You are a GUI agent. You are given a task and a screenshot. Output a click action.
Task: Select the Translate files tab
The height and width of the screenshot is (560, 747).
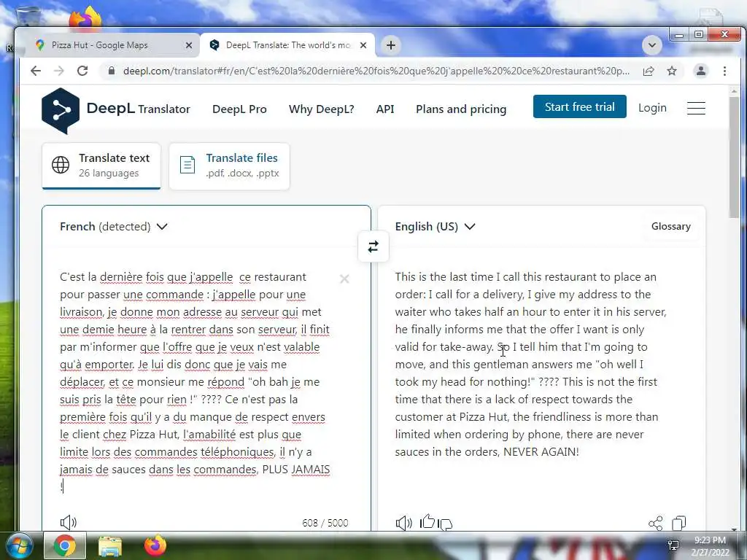pyautogui.click(x=229, y=166)
